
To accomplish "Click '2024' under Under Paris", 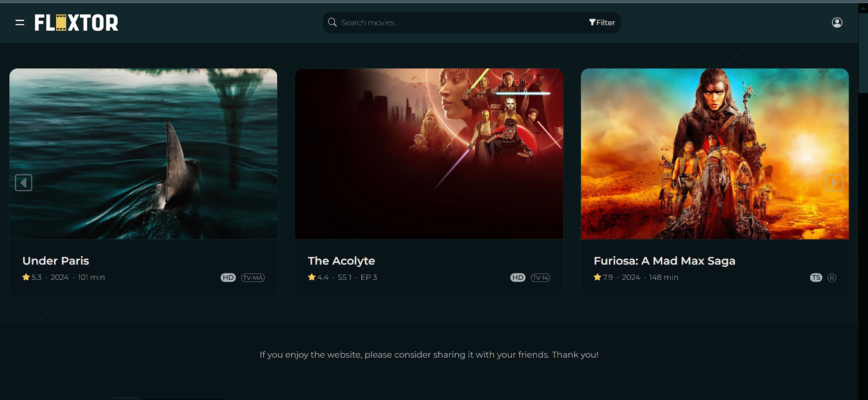I will tap(60, 277).
